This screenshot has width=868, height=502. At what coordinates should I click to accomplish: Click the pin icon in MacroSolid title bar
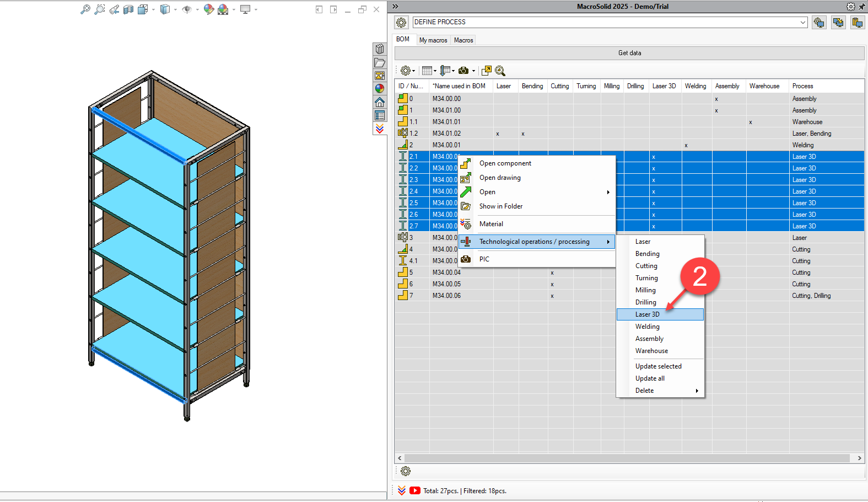861,7
